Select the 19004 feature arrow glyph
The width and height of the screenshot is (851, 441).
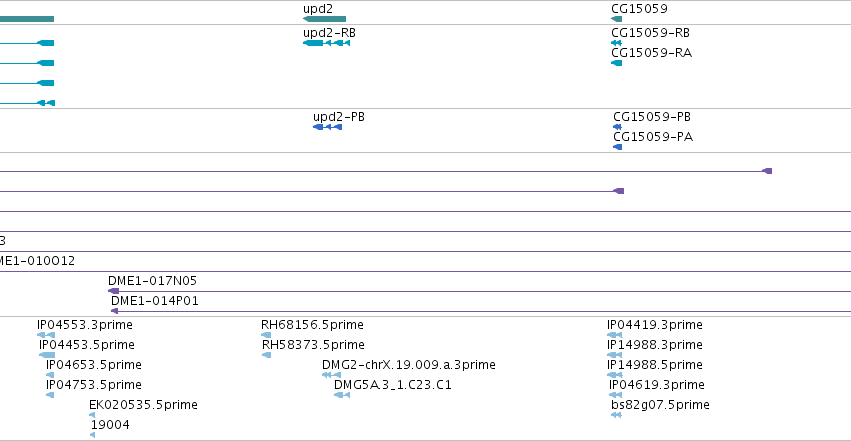tap(93, 435)
